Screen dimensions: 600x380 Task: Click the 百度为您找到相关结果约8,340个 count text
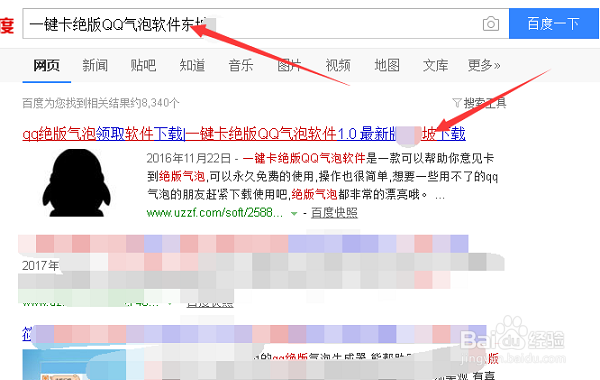click(x=101, y=103)
